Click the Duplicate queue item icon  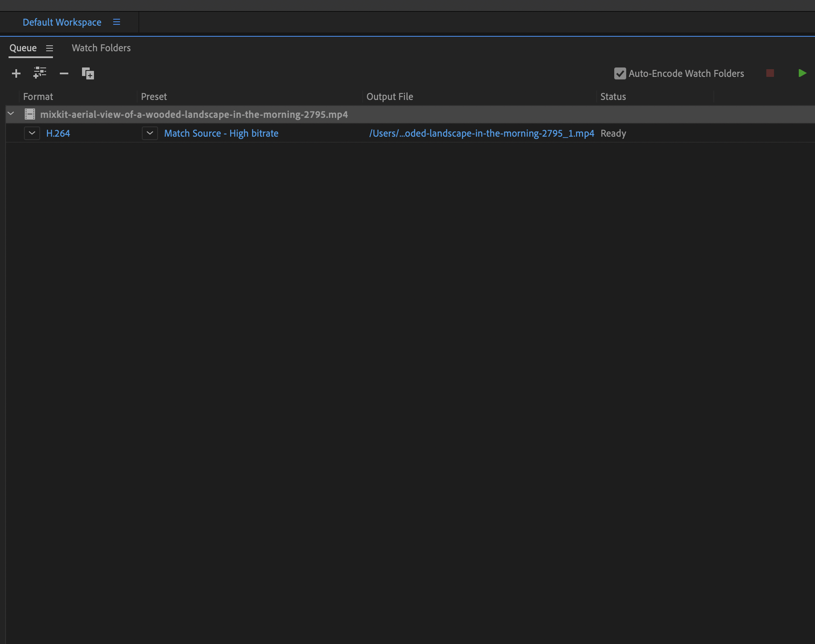coord(88,73)
